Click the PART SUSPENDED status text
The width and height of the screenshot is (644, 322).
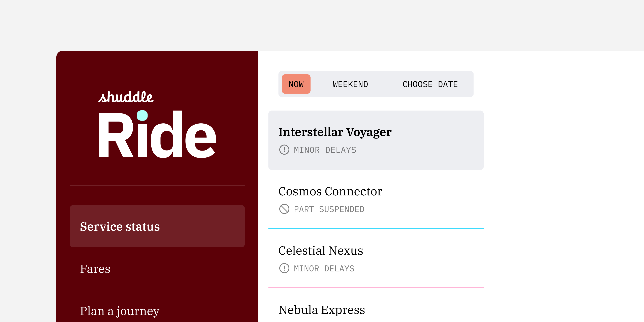[329, 209]
